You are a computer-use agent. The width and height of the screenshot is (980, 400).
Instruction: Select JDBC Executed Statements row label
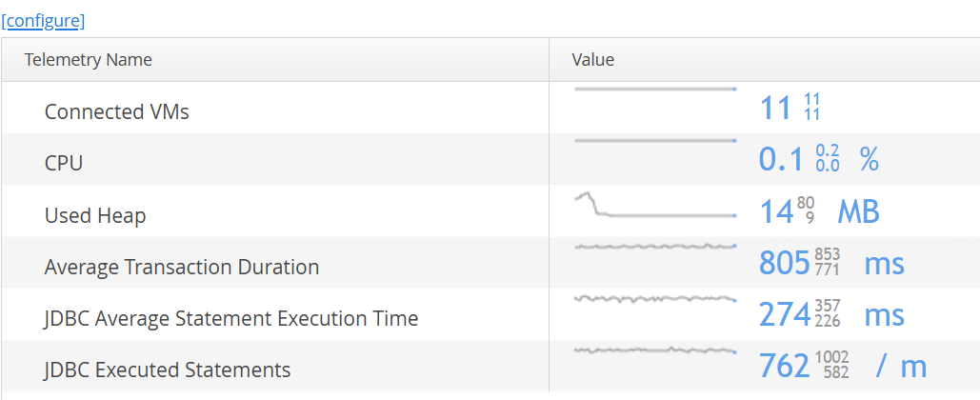[x=168, y=370]
